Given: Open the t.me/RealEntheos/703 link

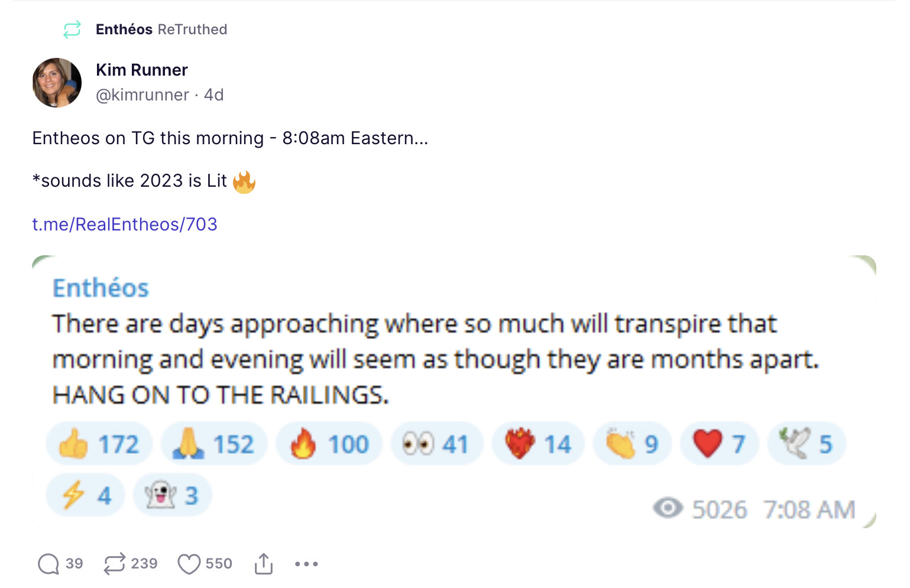Looking at the screenshot, I should point(125,225).
